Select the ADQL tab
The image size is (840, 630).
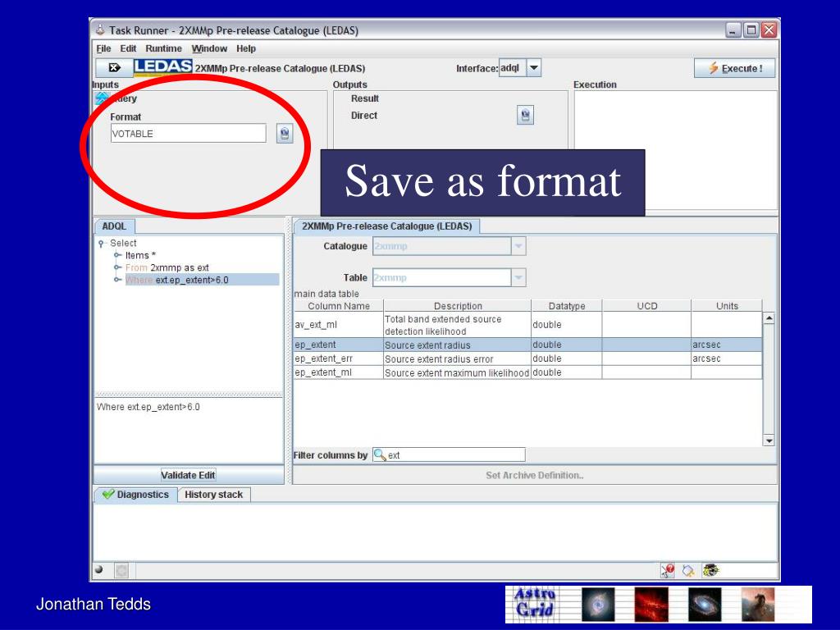tap(114, 226)
